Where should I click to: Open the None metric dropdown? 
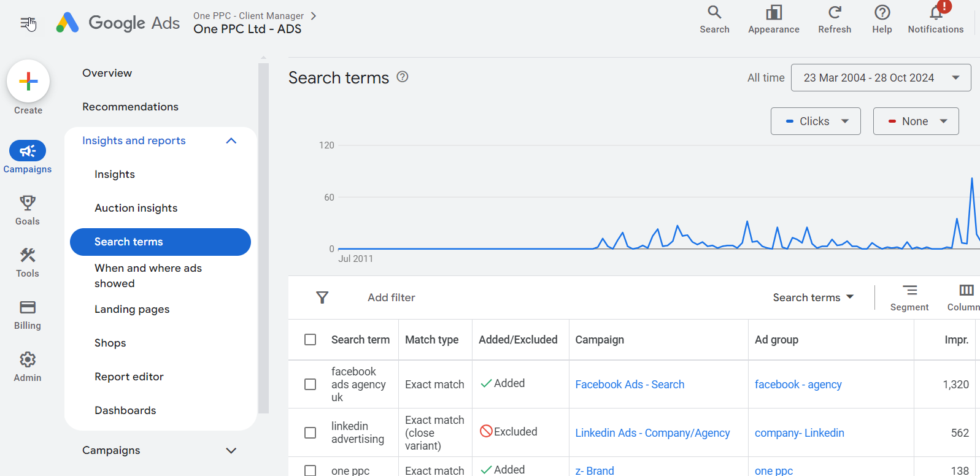pyautogui.click(x=916, y=121)
